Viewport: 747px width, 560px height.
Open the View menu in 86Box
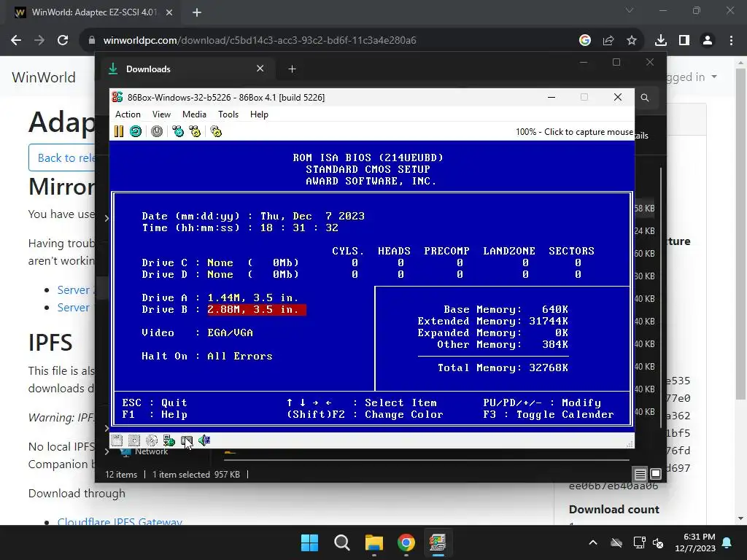point(161,114)
